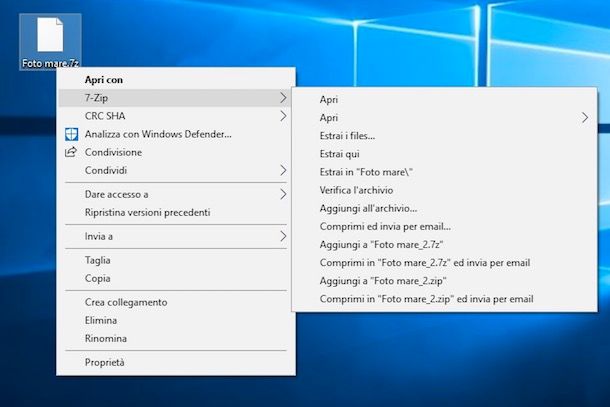Click the Windows Defender shield icon
This screenshot has width=610, height=407.
point(72,134)
